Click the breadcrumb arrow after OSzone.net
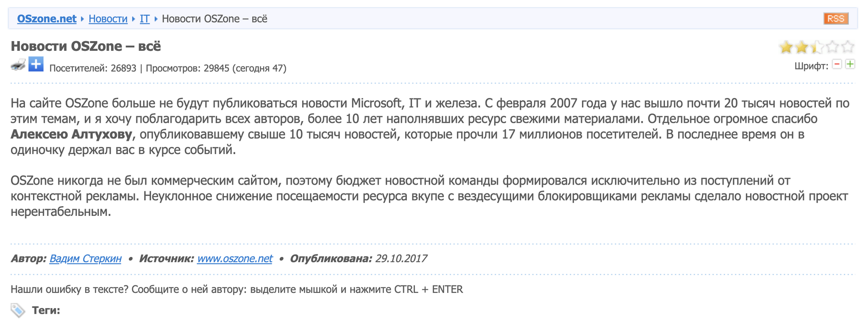Viewport: 868px width, 323px height. [82, 19]
